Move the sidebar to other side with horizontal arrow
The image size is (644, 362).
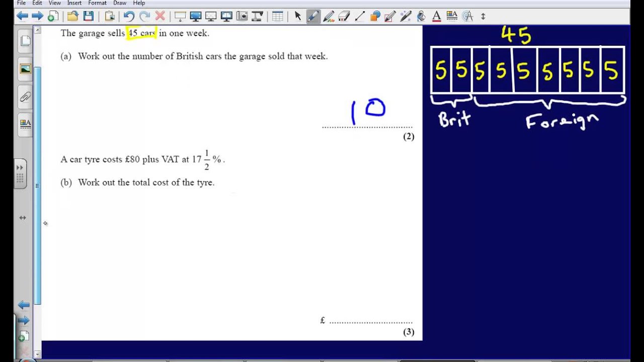pos(23,218)
